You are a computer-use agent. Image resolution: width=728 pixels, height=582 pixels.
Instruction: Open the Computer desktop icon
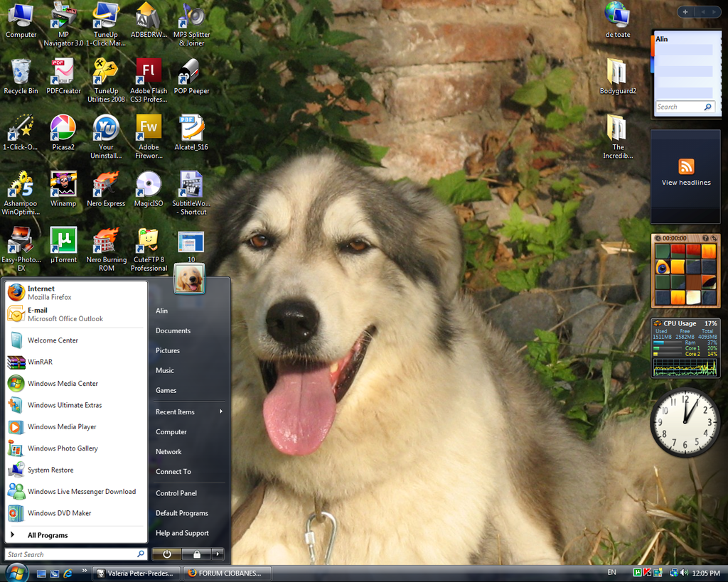(x=21, y=21)
